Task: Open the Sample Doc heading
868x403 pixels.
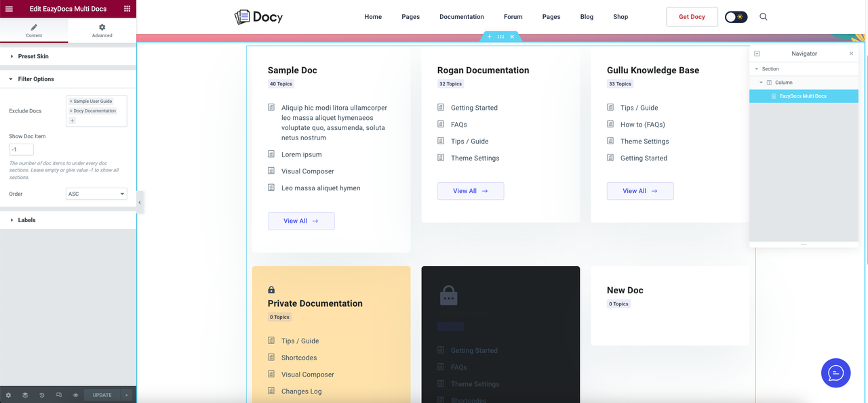Action: [292, 70]
